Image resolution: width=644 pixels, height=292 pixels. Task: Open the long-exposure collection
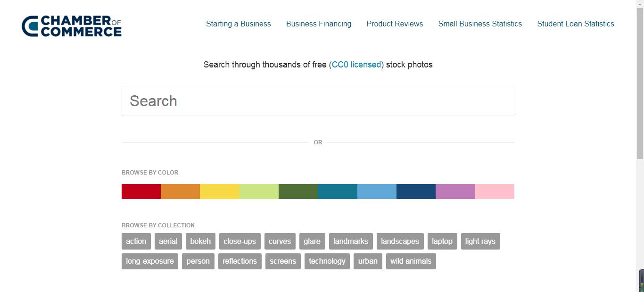pos(150,261)
